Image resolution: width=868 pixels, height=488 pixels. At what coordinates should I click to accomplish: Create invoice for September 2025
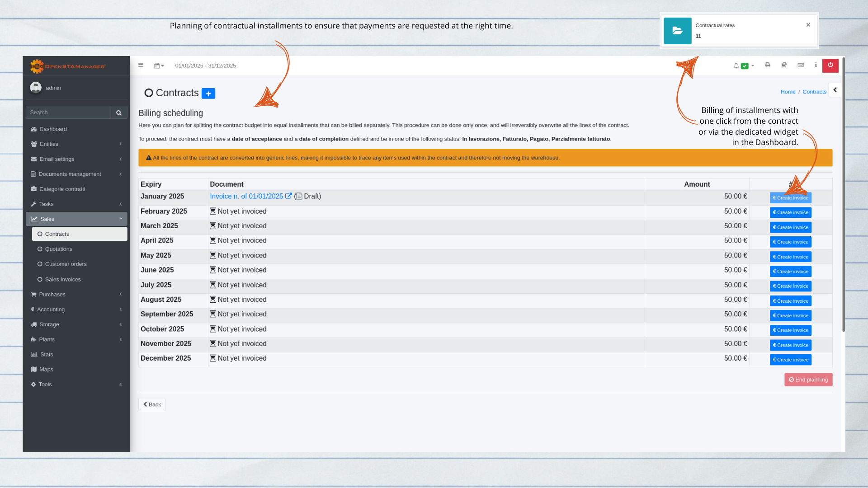click(790, 316)
